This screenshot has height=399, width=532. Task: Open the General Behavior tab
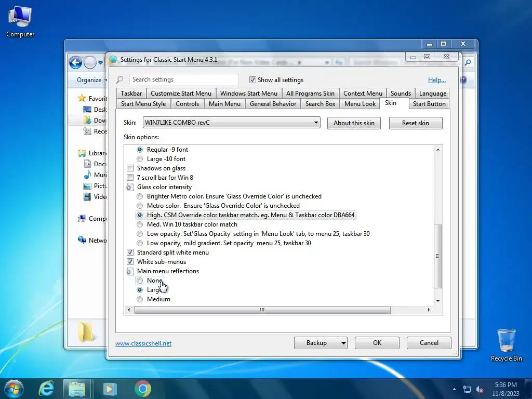[x=273, y=104]
